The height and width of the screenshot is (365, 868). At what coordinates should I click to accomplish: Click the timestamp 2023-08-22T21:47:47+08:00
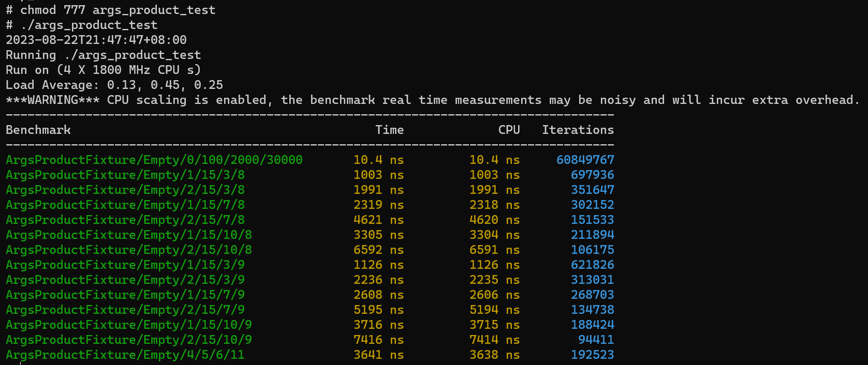pos(96,40)
